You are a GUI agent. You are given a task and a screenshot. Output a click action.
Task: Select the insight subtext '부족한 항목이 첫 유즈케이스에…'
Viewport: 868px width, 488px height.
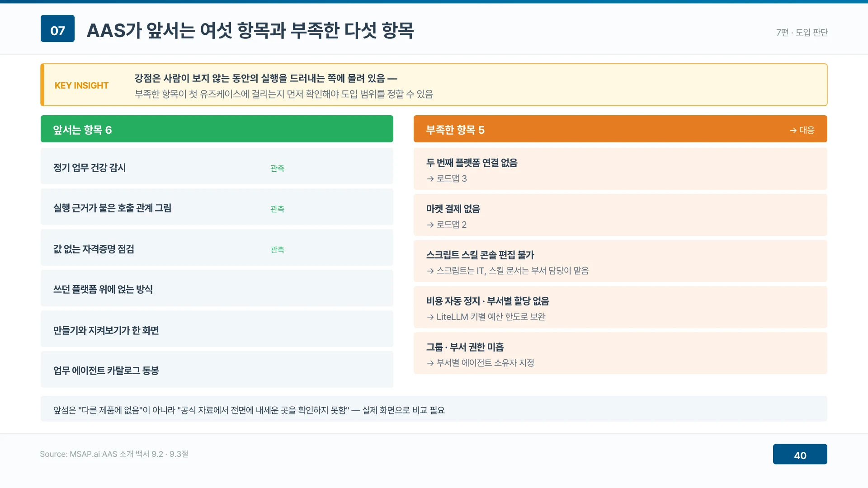pyautogui.click(x=284, y=94)
